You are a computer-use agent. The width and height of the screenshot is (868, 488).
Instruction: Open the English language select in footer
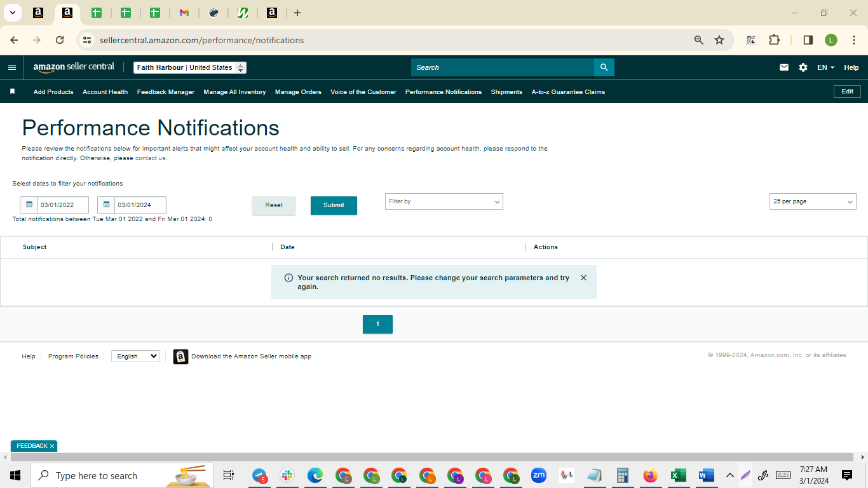coord(135,356)
